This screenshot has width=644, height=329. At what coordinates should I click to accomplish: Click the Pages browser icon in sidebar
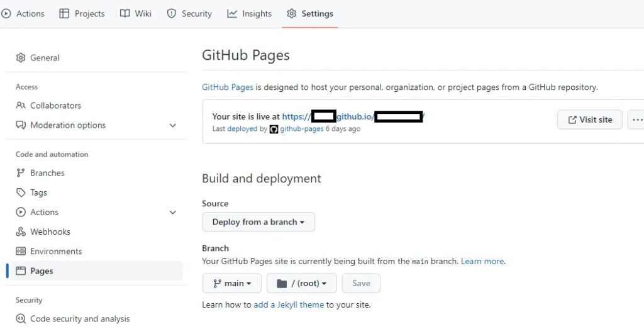21,270
